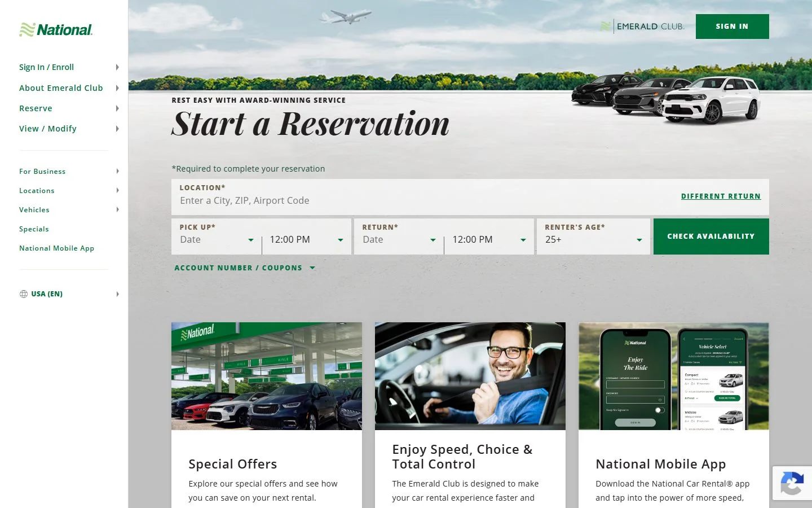Expand USA (EN) language arrow
The image size is (812, 508).
click(x=117, y=294)
